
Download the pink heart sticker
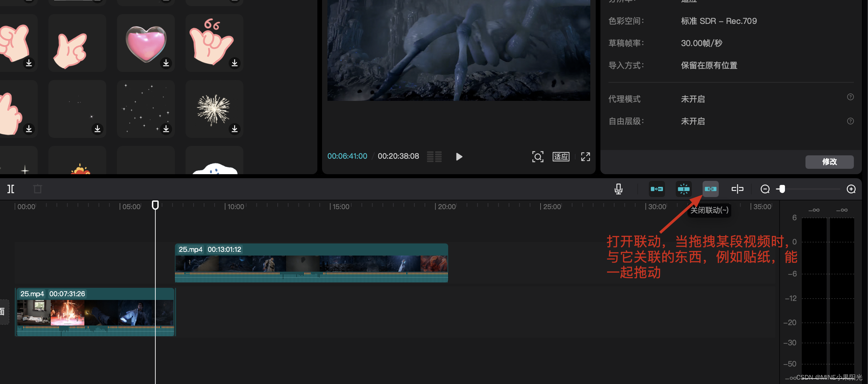click(x=166, y=63)
